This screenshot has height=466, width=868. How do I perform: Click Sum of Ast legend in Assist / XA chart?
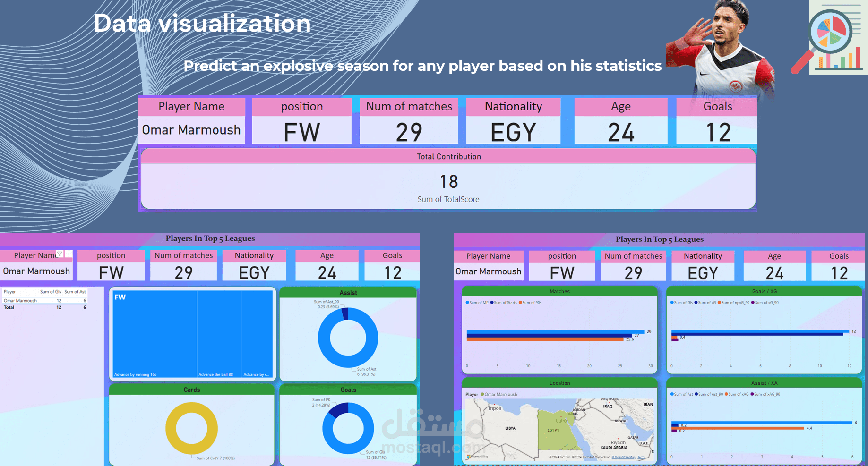[682, 394]
